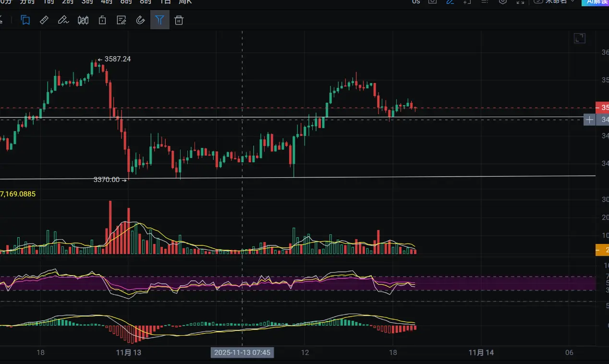Screen dimensions: 609x364
Task: Select the ruler measure tool
Action: [44, 20]
